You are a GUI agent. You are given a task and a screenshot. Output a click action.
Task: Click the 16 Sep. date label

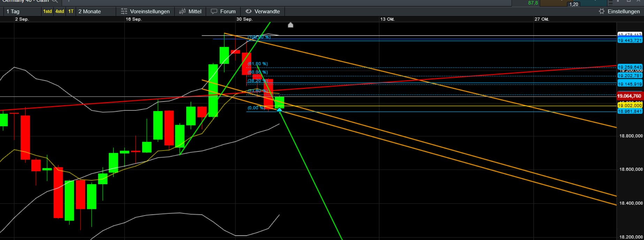click(134, 19)
